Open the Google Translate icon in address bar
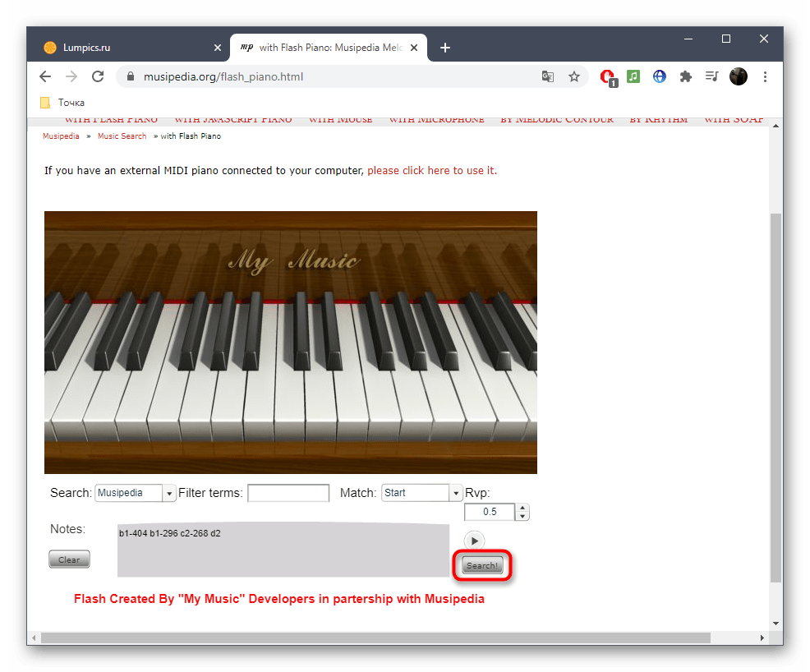This screenshot has height=672, width=810. (548, 76)
